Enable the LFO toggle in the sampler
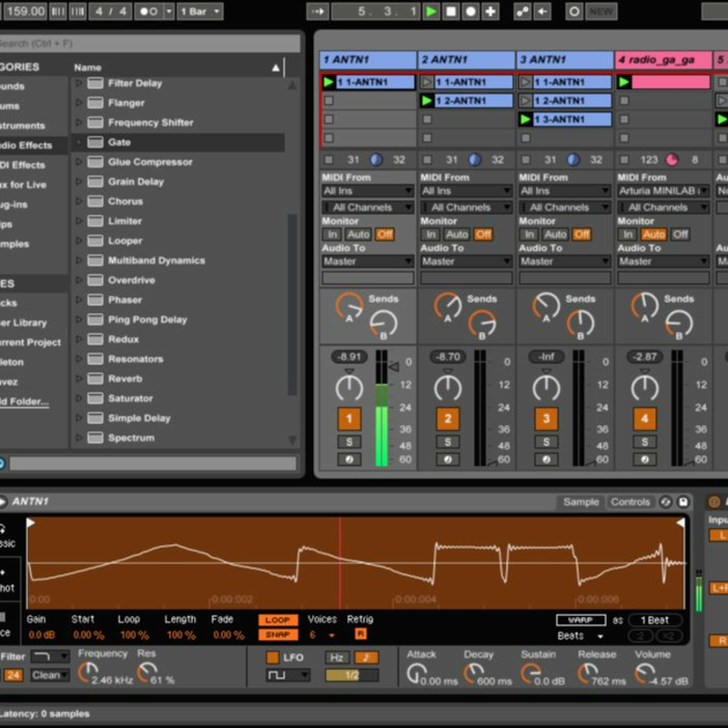The height and width of the screenshot is (728, 728). (272, 657)
